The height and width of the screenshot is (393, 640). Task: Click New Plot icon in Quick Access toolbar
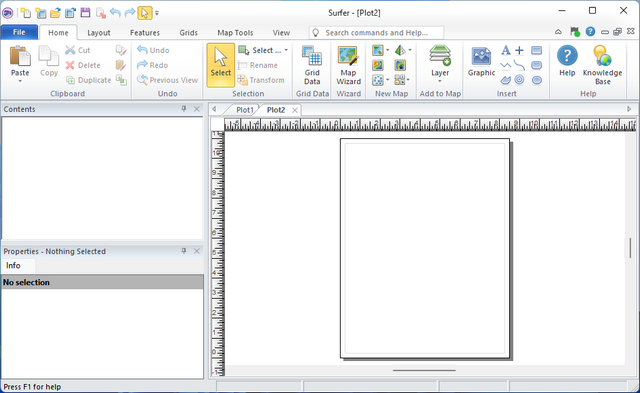click(26, 13)
